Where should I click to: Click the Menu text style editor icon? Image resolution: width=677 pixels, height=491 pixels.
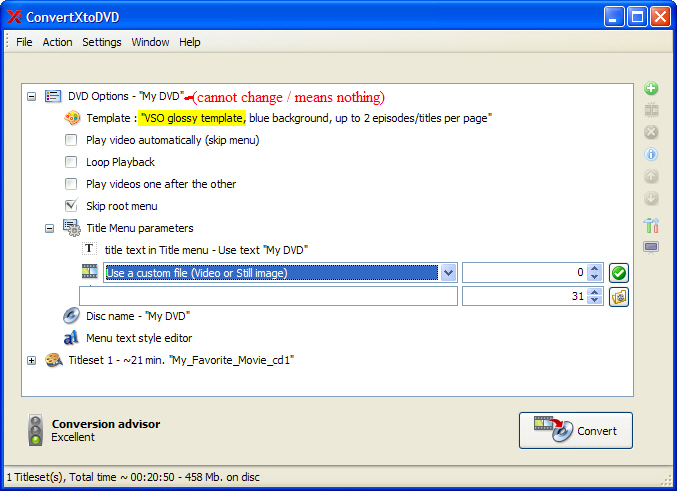[x=71, y=338]
